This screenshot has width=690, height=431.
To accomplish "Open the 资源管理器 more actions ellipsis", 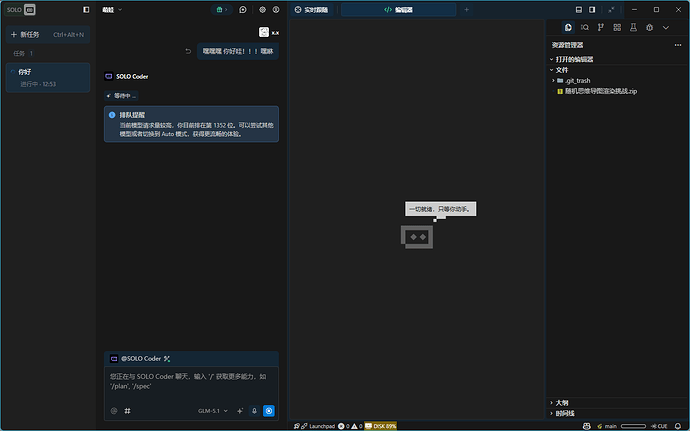I will click(x=678, y=45).
